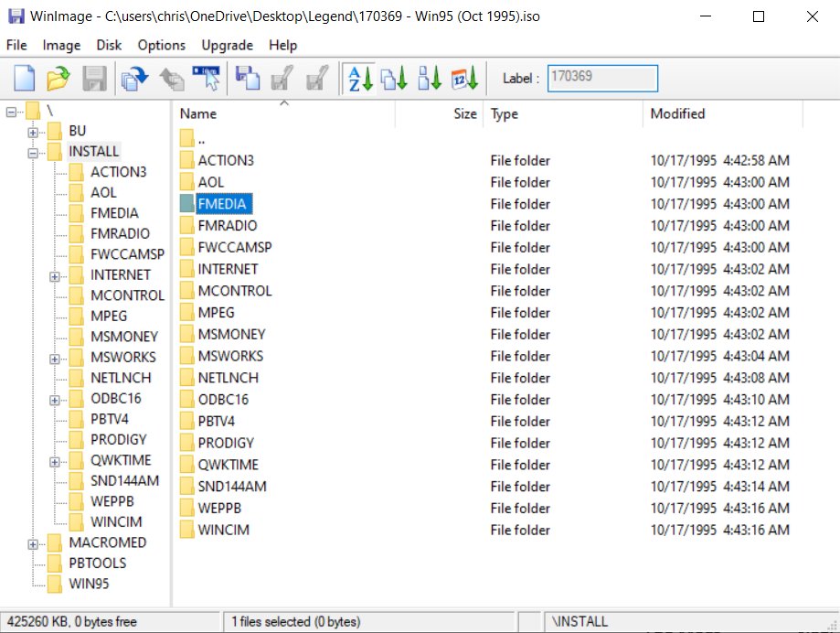840x633 pixels.
Task: Open the Upgrade menu
Action: 228,45
